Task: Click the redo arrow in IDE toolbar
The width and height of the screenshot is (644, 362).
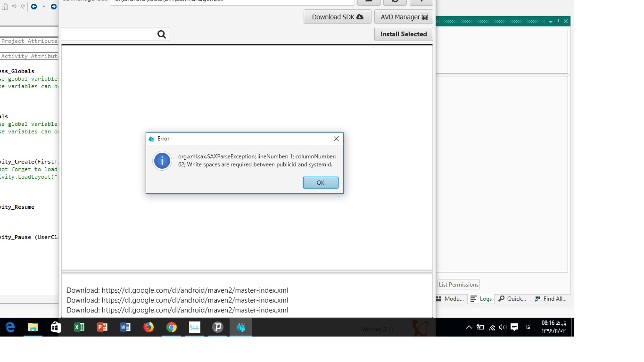Action: [23, 7]
